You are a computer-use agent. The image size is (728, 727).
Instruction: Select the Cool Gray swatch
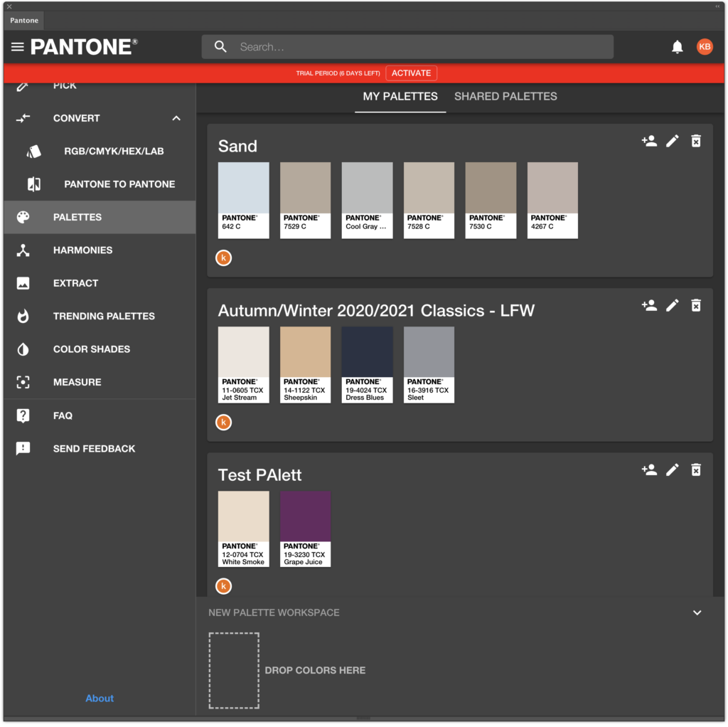[x=367, y=200]
